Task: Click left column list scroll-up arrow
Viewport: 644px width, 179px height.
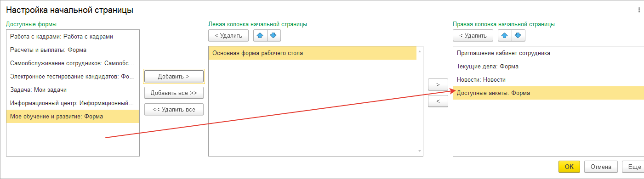Action: click(420, 51)
